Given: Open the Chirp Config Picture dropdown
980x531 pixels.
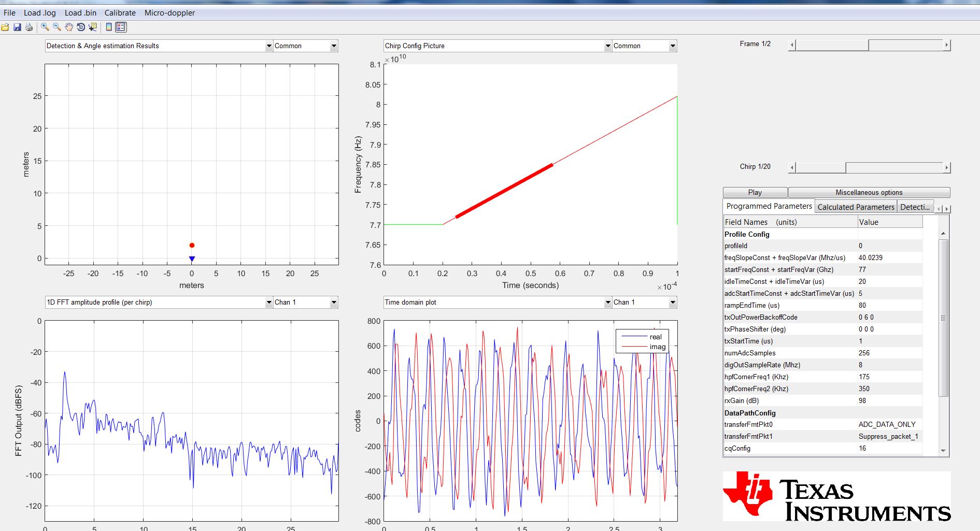Looking at the screenshot, I should 498,46.
